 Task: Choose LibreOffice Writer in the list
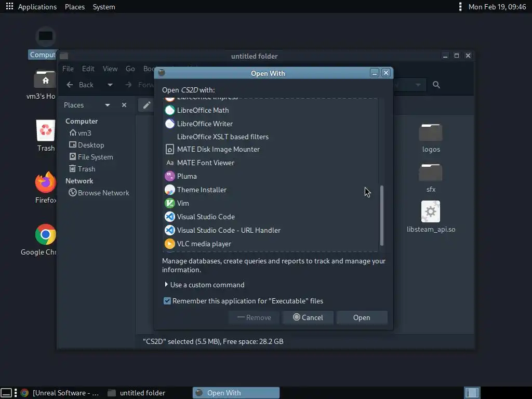pyautogui.click(x=271, y=124)
